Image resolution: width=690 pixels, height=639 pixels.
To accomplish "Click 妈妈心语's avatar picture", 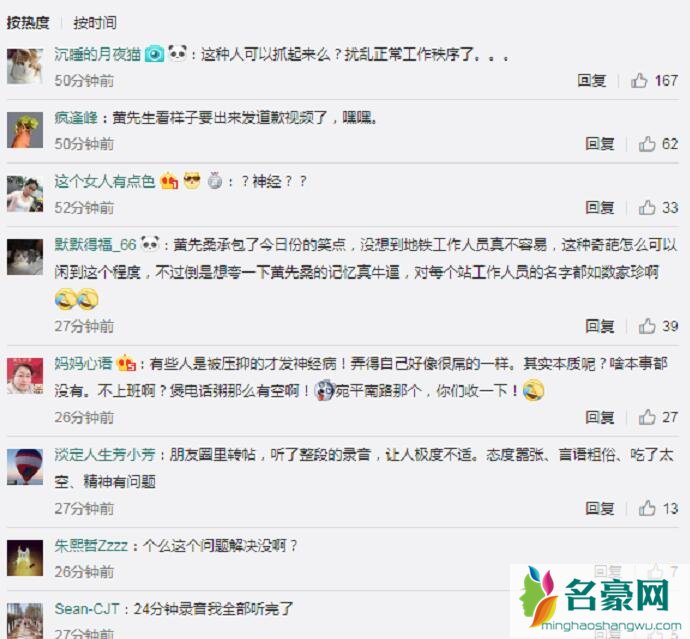I will tap(25, 376).
